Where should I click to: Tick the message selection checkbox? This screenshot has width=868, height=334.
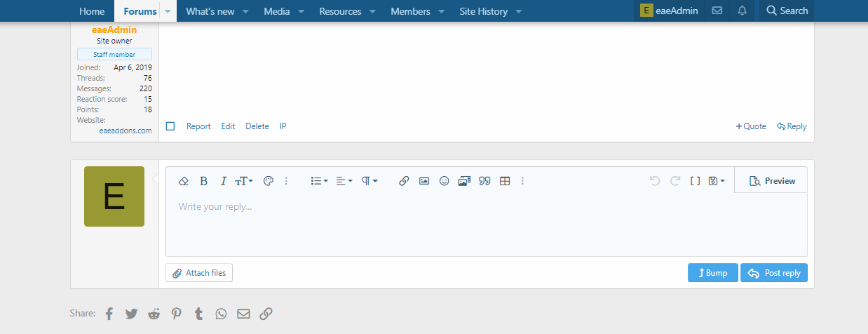(x=170, y=126)
